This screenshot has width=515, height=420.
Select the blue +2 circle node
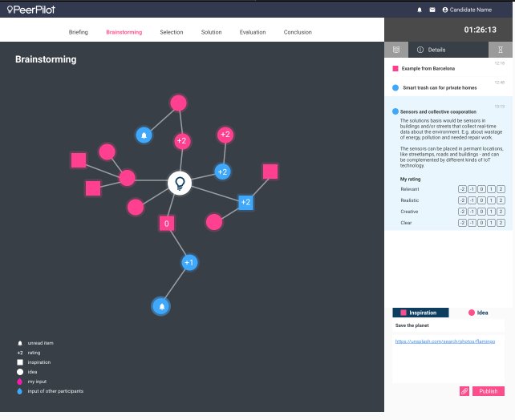[x=223, y=172]
